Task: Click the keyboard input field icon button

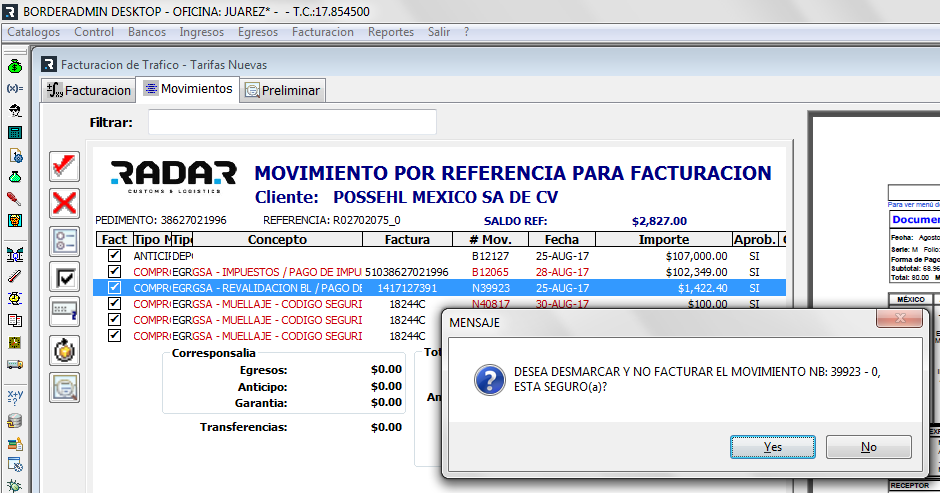Action: tap(64, 312)
